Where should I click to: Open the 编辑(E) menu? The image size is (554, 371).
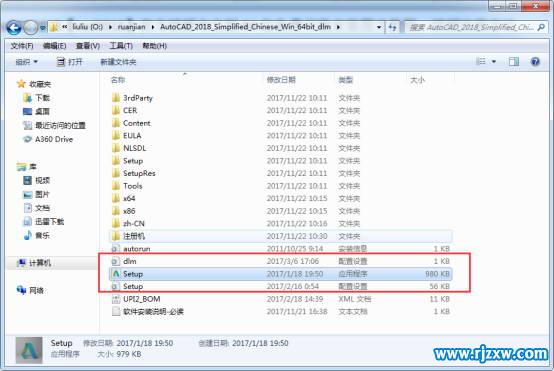pyautogui.click(x=54, y=46)
